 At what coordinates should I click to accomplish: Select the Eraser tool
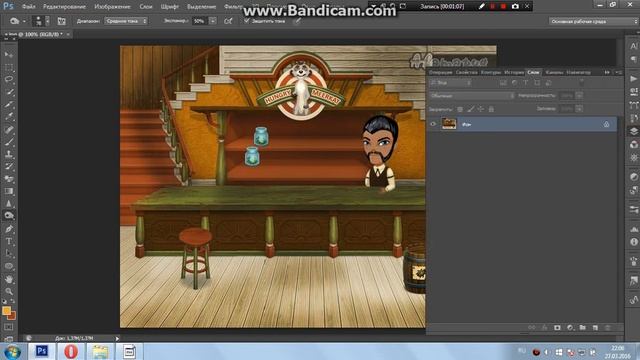pyautogui.click(x=9, y=179)
